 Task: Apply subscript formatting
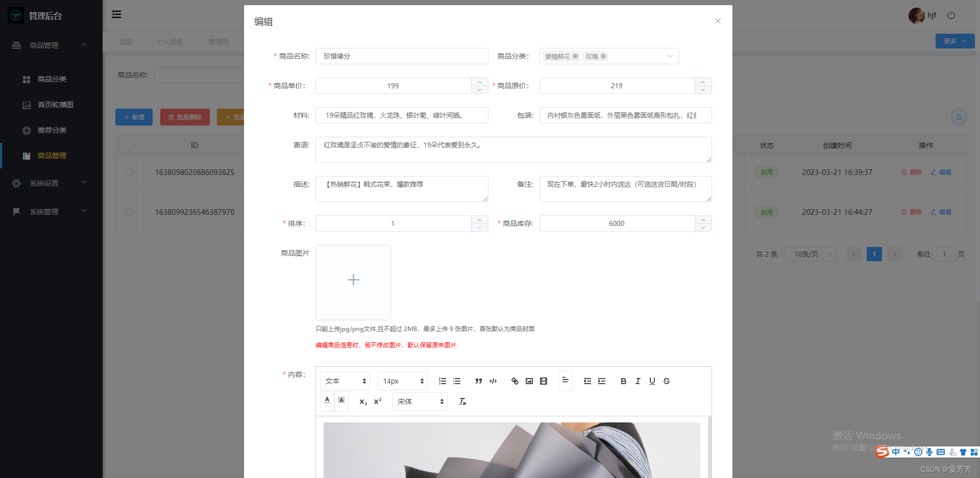[x=363, y=402]
